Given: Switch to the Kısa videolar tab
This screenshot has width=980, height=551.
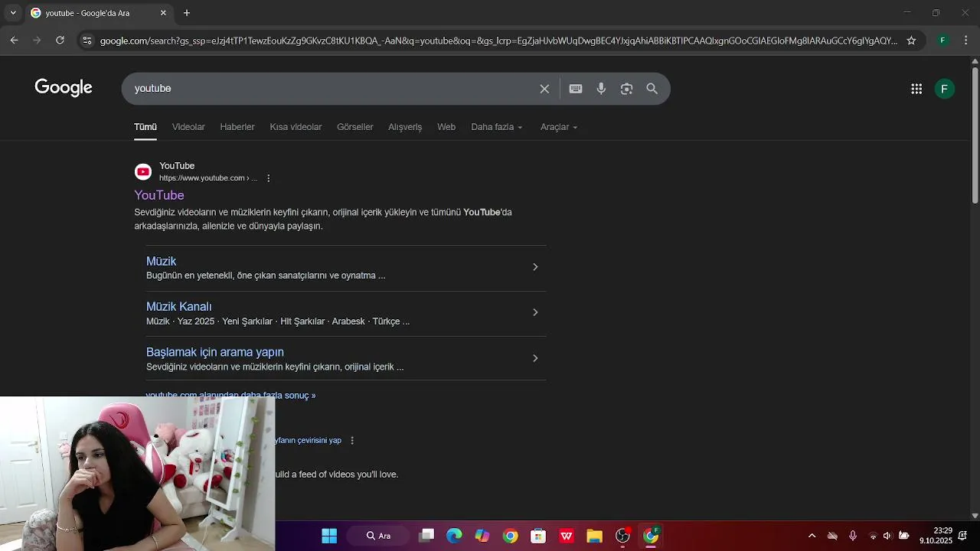Looking at the screenshot, I should coord(296,127).
